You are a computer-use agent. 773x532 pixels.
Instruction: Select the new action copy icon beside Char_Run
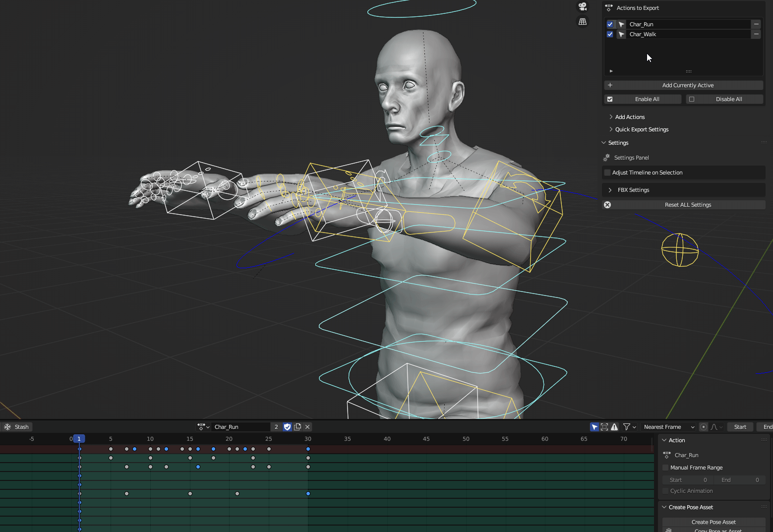[297, 427]
